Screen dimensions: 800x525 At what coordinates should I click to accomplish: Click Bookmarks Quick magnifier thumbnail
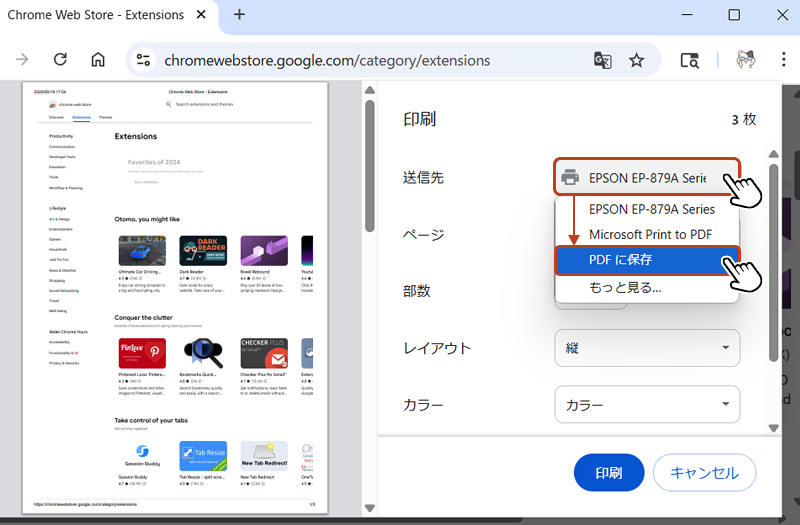point(203,353)
